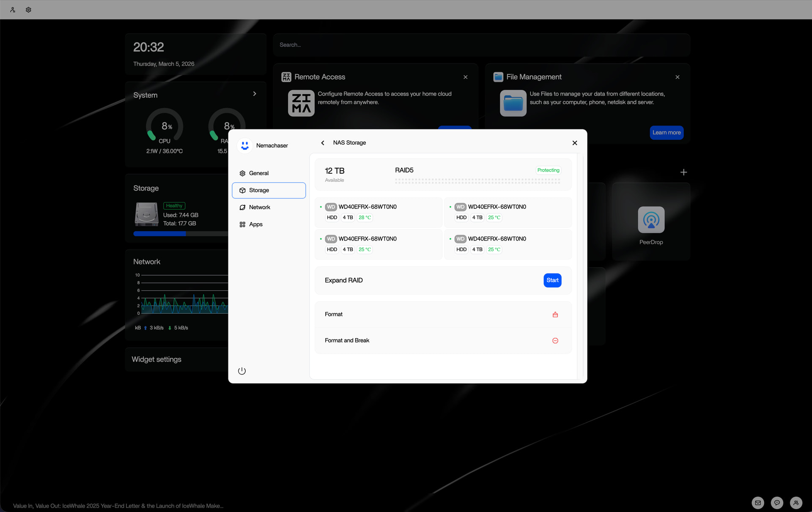The width and height of the screenshot is (812, 512).
Task: Open the chat bubble icon bottom right
Action: [777, 503]
